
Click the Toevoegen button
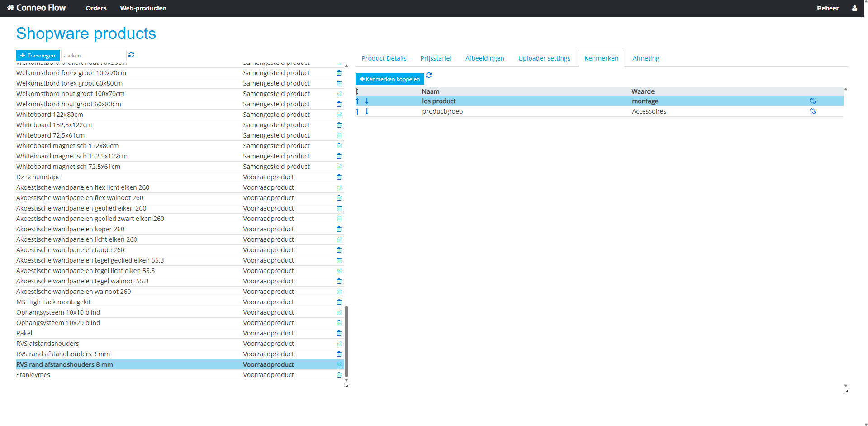pyautogui.click(x=38, y=55)
